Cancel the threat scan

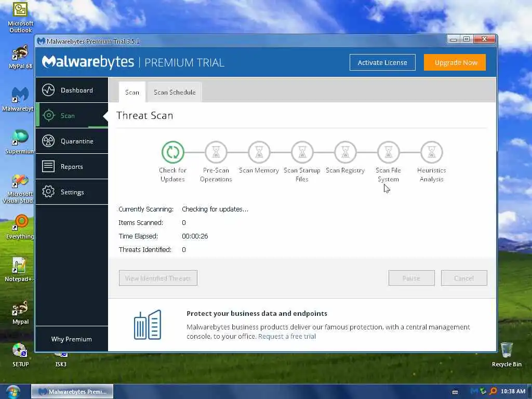point(464,278)
